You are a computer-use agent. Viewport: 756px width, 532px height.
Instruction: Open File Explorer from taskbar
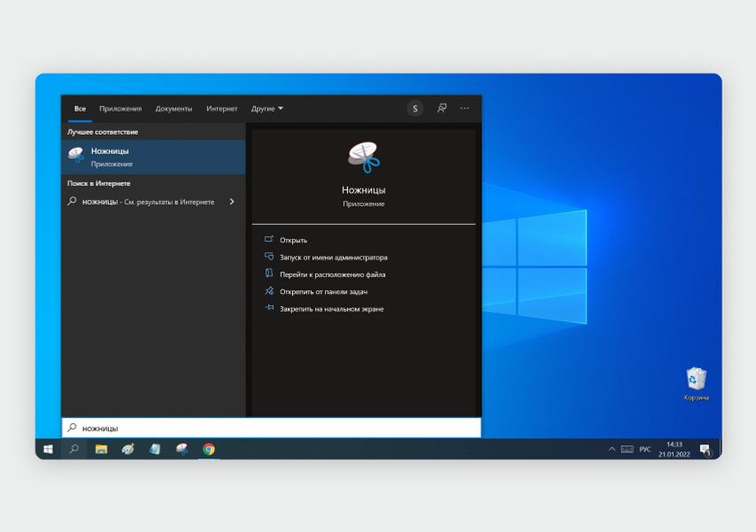[x=101, y=449]
